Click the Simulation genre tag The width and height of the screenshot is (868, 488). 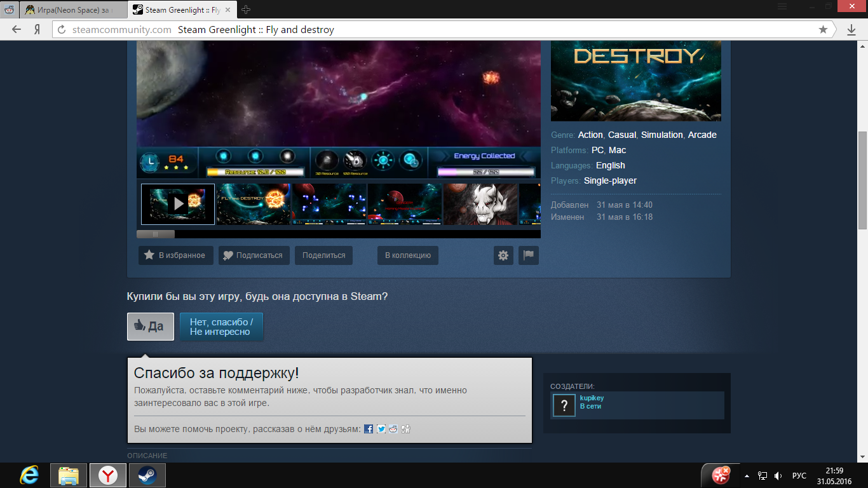pos(662,135)
